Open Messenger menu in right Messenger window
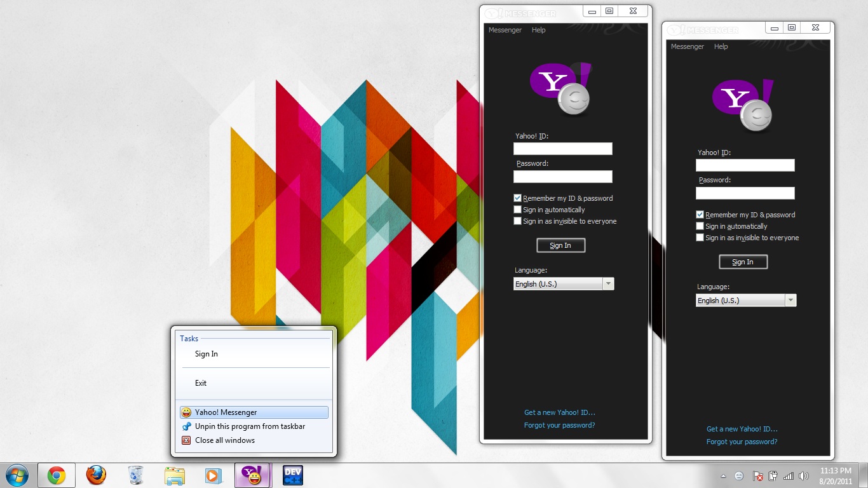 click(687, 46)
